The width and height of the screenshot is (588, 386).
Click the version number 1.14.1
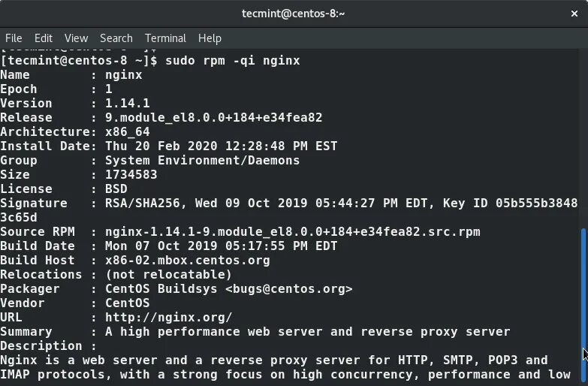coord(127,104)
